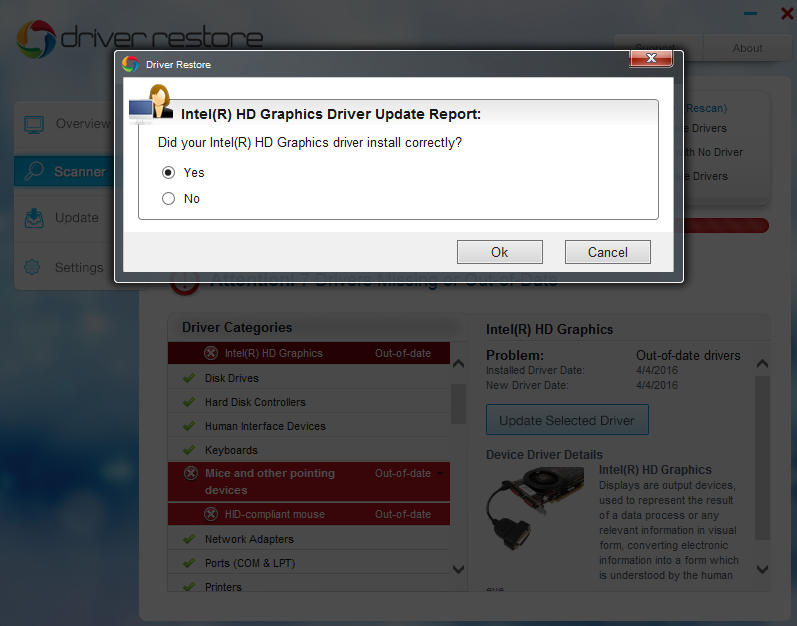The image size is (797, 626).
Task: Click green checkmark beside Network Adapters
Action: click(189, 539)
